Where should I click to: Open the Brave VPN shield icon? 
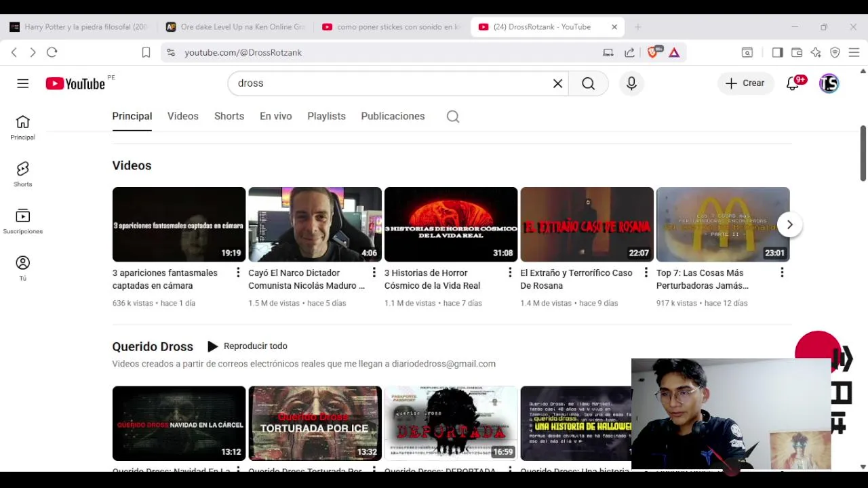tap(835, 52)
